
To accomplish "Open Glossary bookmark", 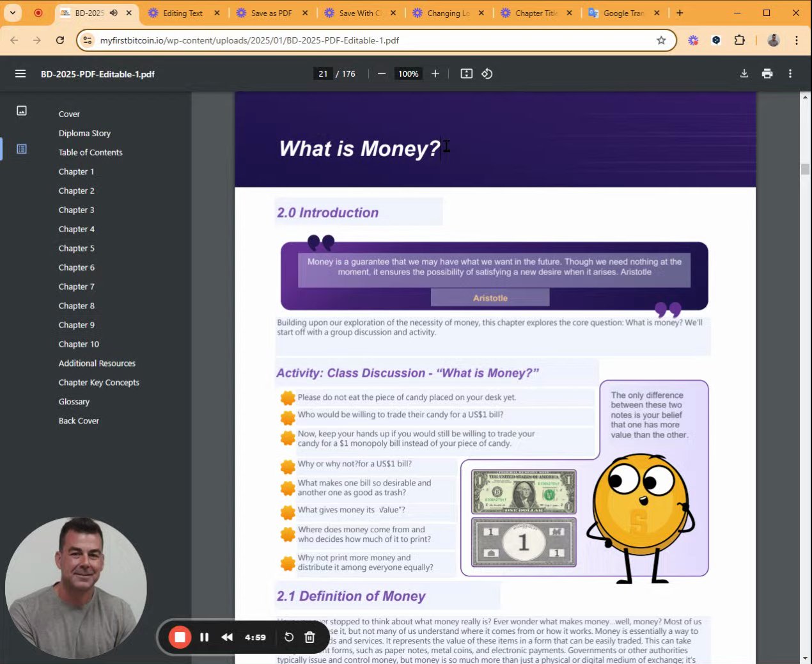I will tap(74, 402).
